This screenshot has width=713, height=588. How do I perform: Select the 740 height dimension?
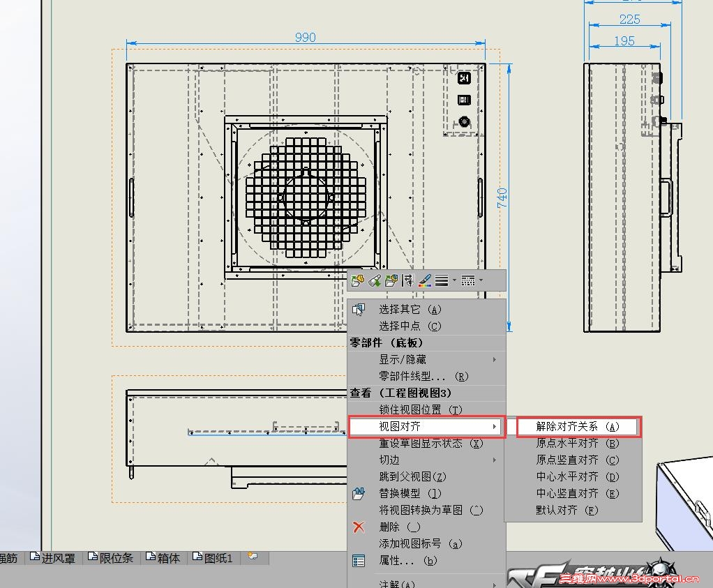502,198
